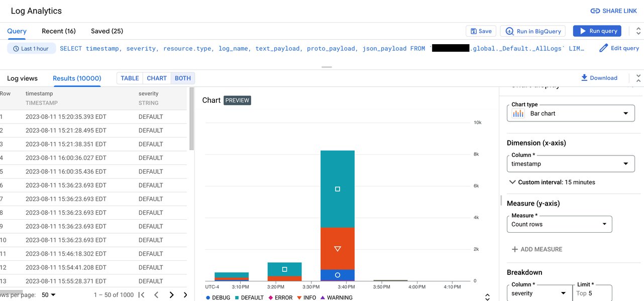Viewport: 644px width, 301px height.
Task: Toggle the CHART view button
Action: [x=157, y=78]
